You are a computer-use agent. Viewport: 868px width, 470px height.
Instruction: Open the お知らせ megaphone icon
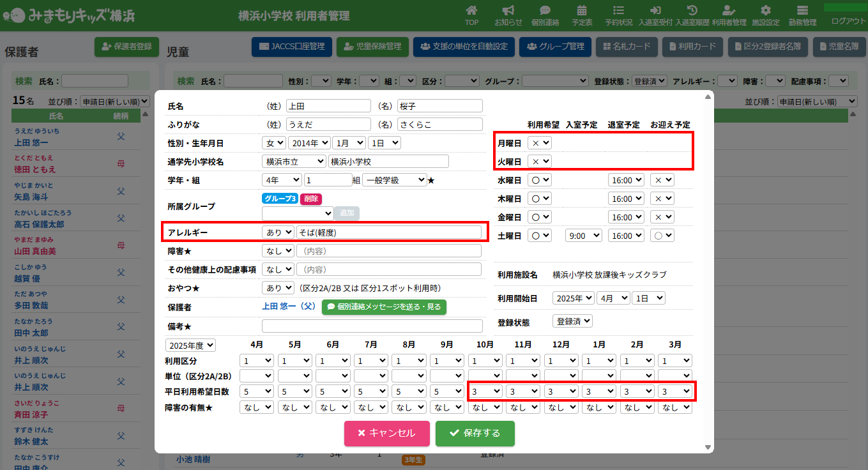click(508, 11)
